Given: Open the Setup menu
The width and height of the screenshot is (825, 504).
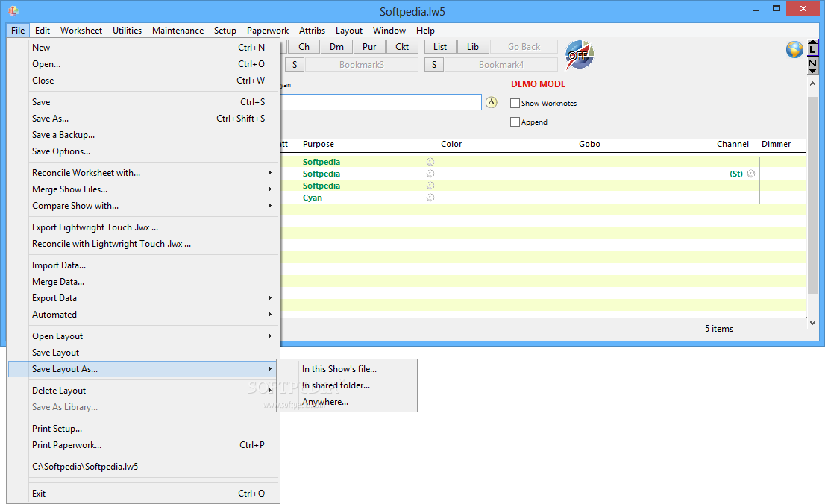Looking at the screenshot, I should (x=225, y=30).
